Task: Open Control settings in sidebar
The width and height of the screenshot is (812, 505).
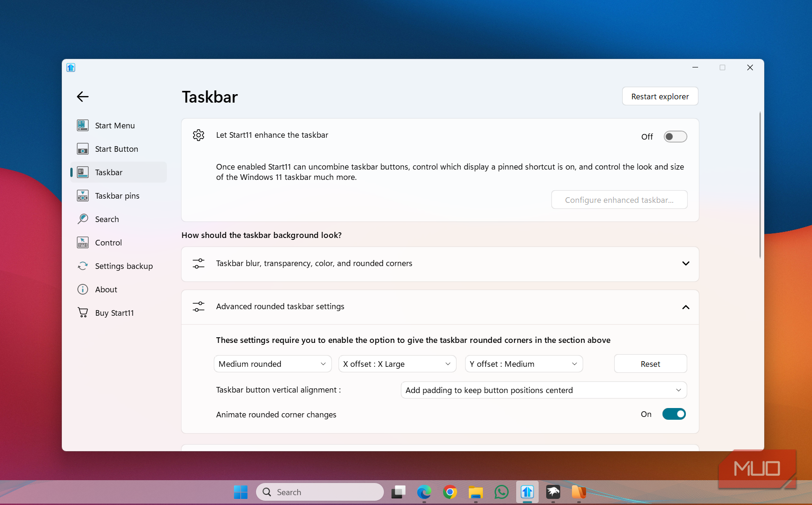Action: [x=119, y=243]
